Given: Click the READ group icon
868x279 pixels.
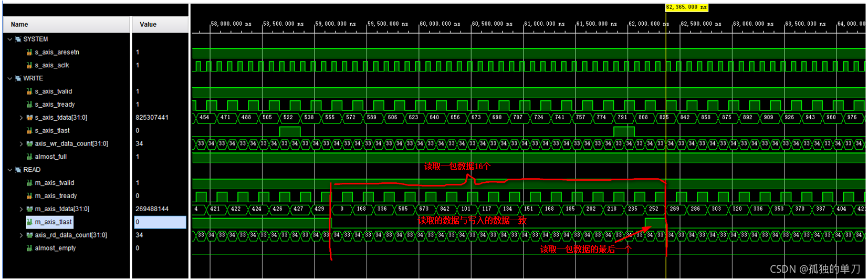Looking at the screenshot, I should coord(18,170).
